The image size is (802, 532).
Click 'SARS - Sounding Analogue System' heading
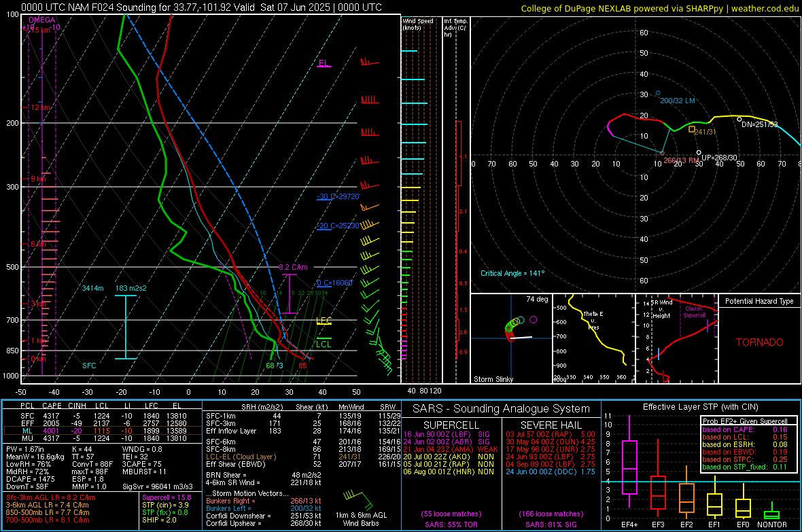click(502, 408)
